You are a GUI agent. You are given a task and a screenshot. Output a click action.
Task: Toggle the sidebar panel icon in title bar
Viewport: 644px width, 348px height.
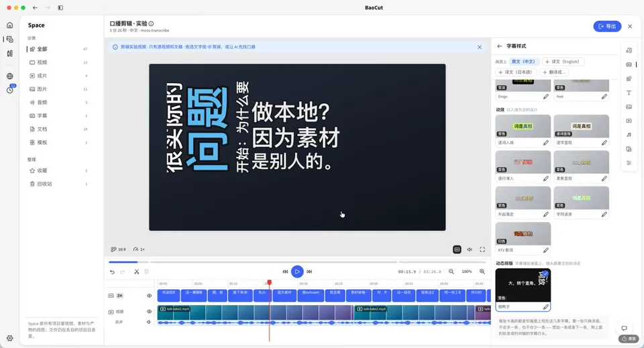[60, 7]
